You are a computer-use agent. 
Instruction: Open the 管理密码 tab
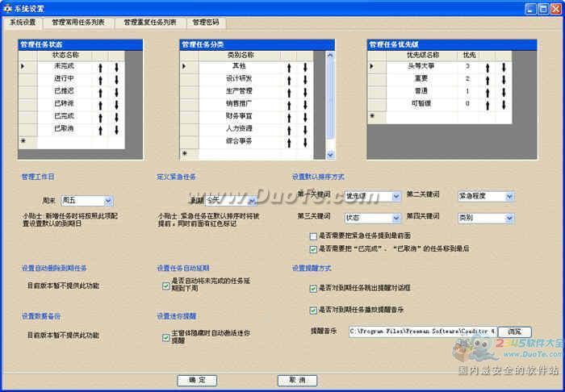pyautogui.click(x=205, y=23)
